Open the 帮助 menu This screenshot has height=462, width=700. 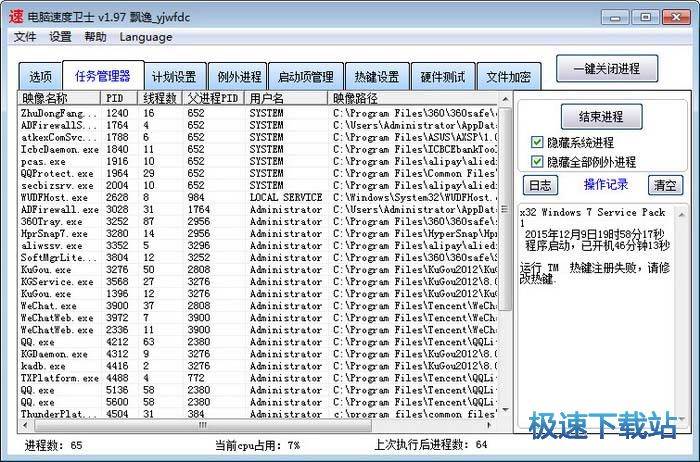click(95, 37)
